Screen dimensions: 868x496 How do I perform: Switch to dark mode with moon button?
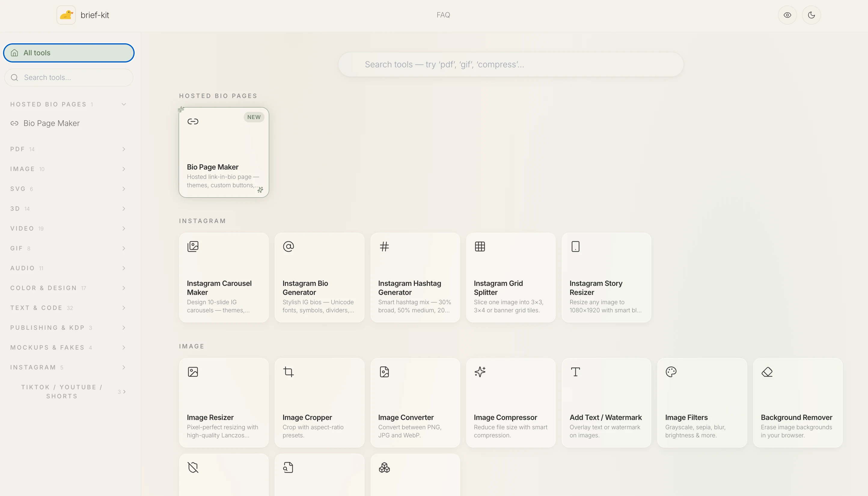[x=811, y=15]
